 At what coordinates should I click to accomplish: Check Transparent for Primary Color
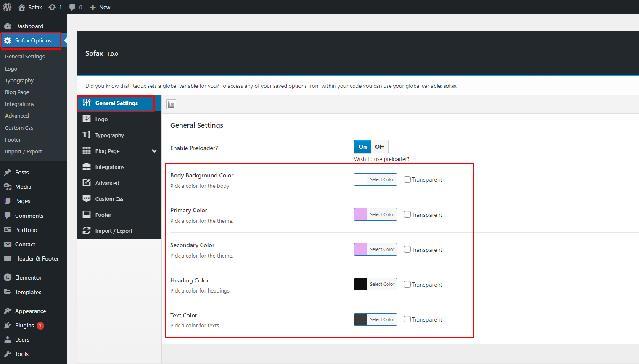(x=407, y=214)
